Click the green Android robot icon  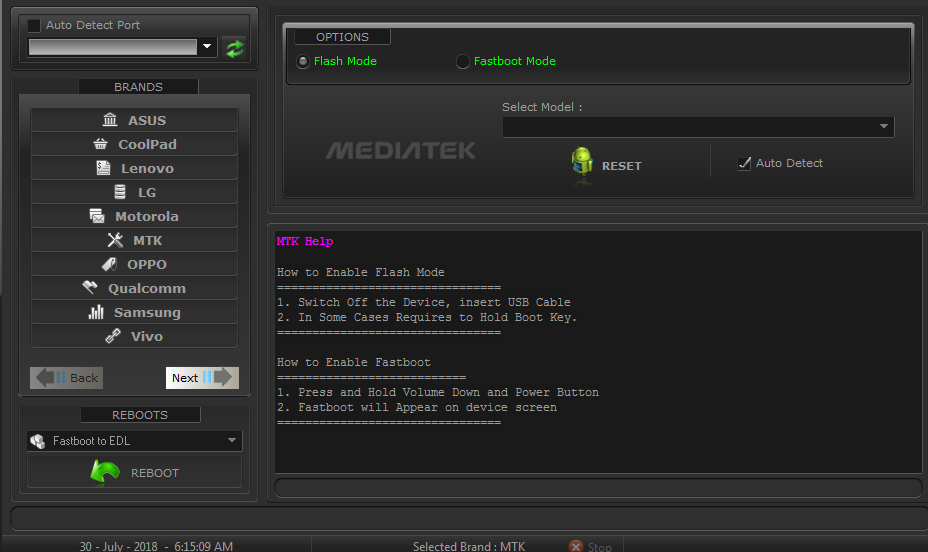(582, 161)
